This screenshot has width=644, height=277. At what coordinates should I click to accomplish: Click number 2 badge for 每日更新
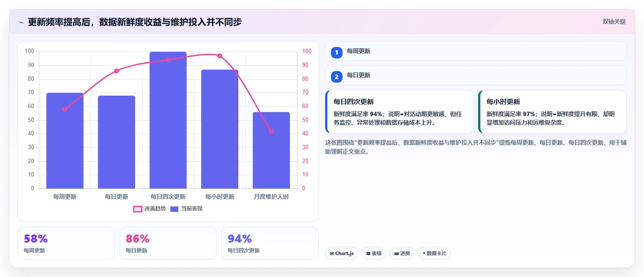(337, 77)
